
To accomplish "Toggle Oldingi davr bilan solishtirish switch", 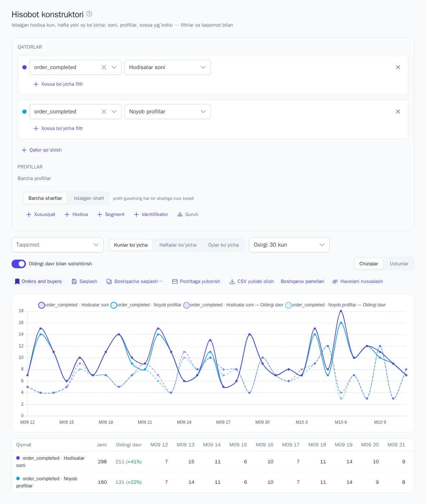I will pos(19,264).
